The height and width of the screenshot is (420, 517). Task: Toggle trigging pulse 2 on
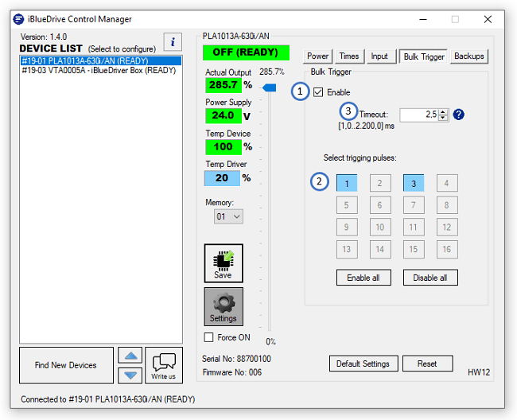(x=380, y=183)
